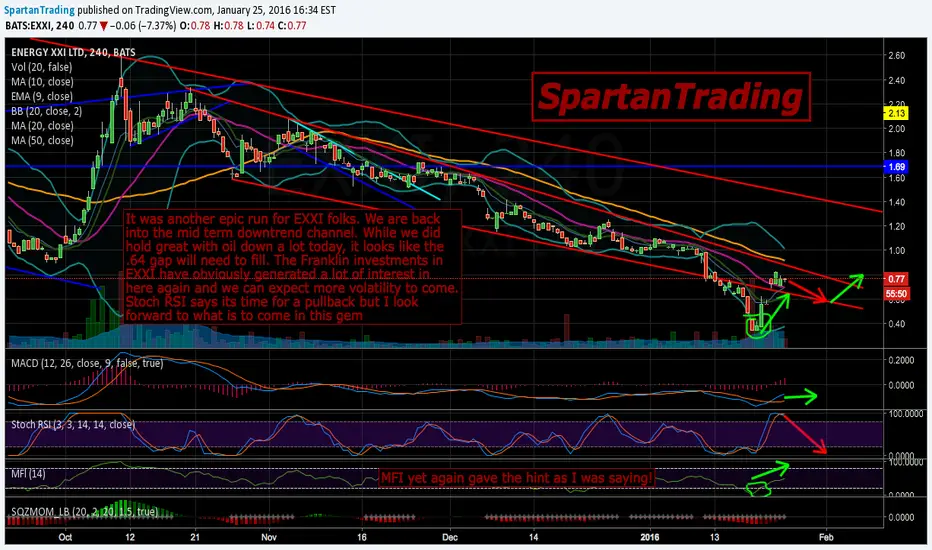Viewport: 932px width, 550px height.
Task: Click the Dec label on time axis
Action: point(450,537)
